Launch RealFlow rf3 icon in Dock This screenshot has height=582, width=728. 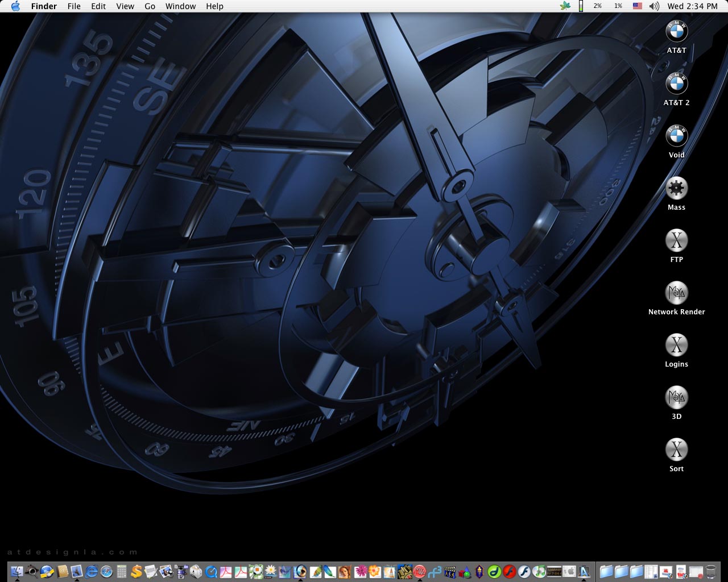pyautogui.click(x=435, y=571)
